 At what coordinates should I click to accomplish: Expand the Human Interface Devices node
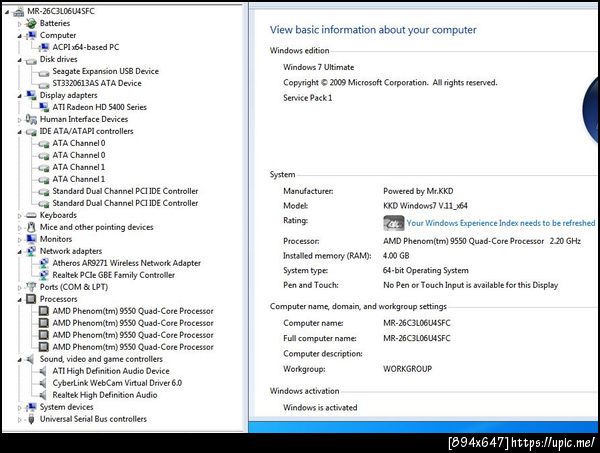20,119
